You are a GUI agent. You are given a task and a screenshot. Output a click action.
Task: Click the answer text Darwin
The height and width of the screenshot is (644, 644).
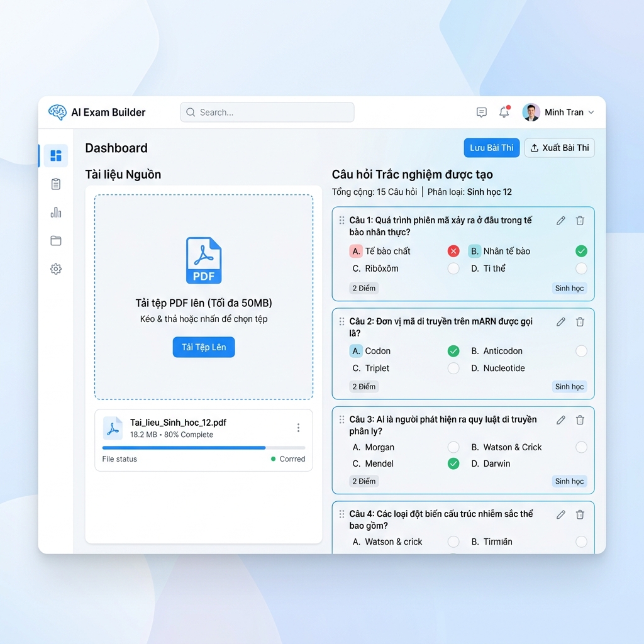497,464
